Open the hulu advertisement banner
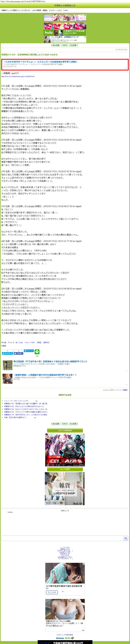The height and width of the screenshot is (644, 130). click(65, 33)
